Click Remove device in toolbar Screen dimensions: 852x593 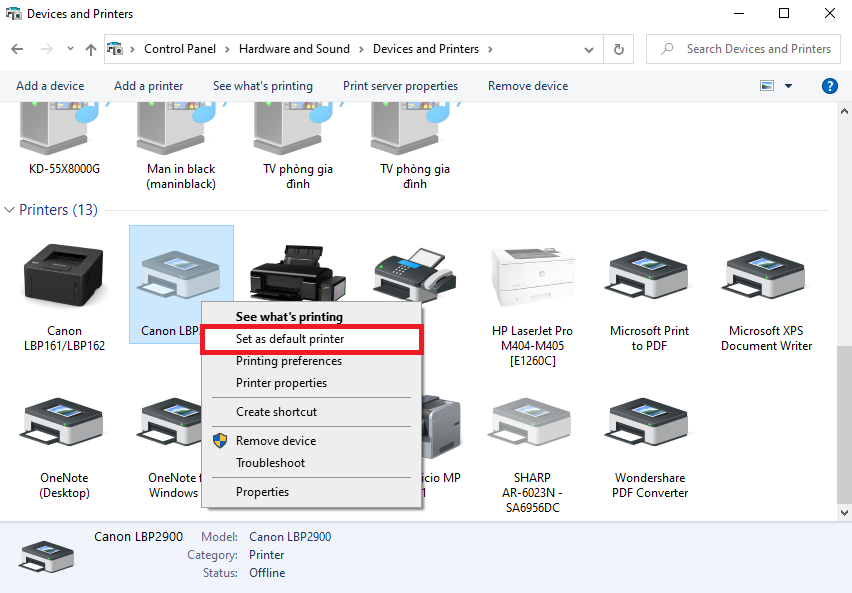(528, 86)
